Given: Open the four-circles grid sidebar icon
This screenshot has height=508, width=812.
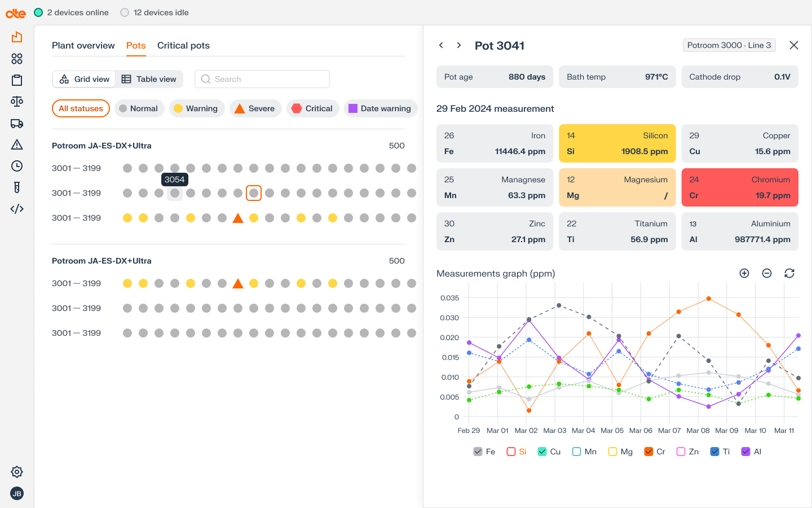Looking at the screenshot, I should tap(17, 59).
